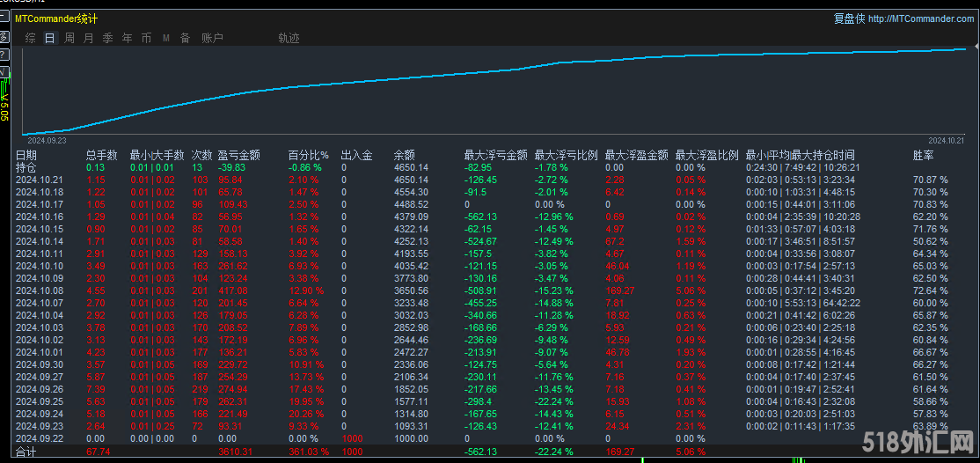This screenshot has width=980, height=463.
Task: Select the 年 (yearly) tab
Action: click(128, 38)
